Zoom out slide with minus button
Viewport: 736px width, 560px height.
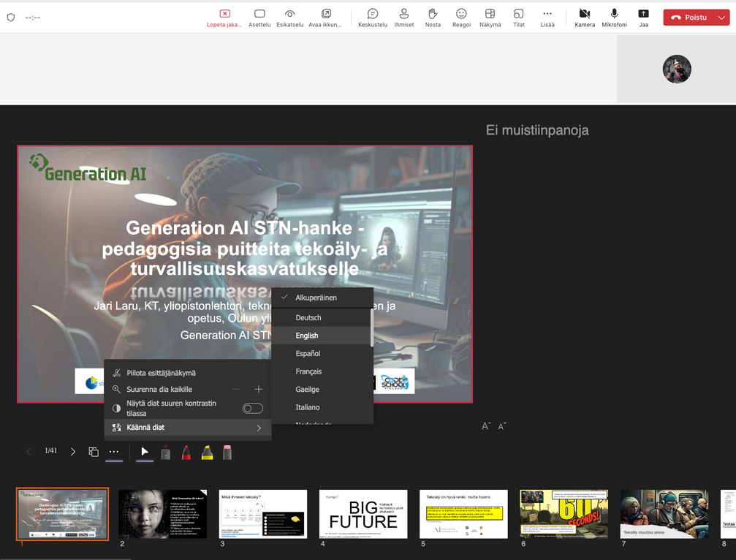coord(236,389)
